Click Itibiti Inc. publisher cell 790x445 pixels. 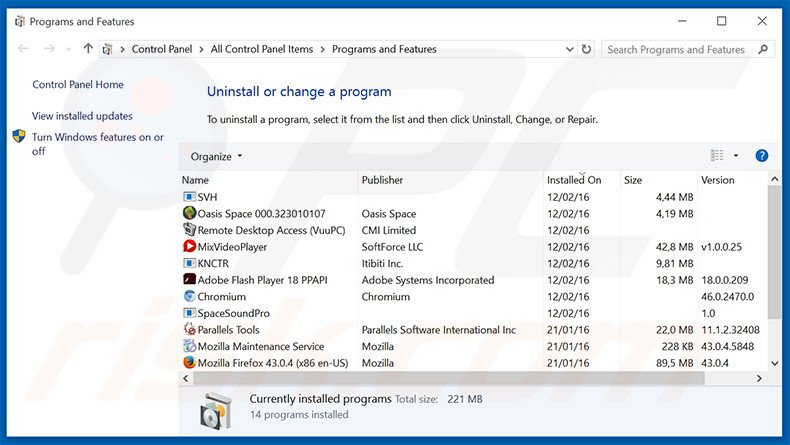pos(382,263)
